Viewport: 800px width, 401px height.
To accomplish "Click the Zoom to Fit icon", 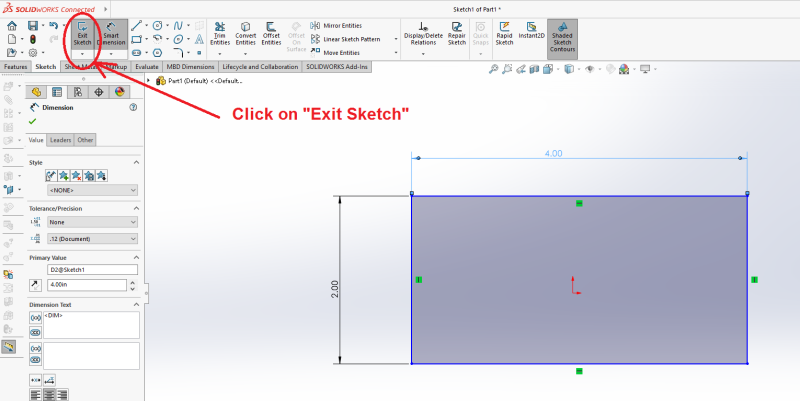I will coord(493,69).
